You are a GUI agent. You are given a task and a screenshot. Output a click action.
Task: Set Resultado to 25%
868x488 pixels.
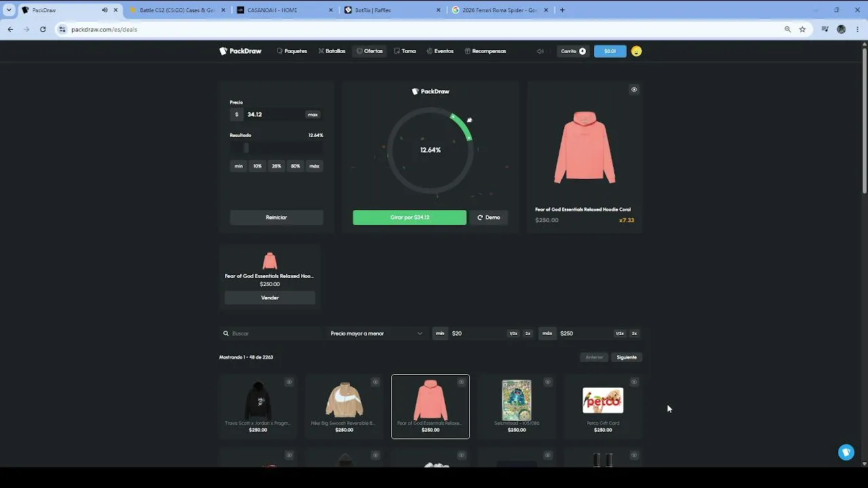(277, 166)
